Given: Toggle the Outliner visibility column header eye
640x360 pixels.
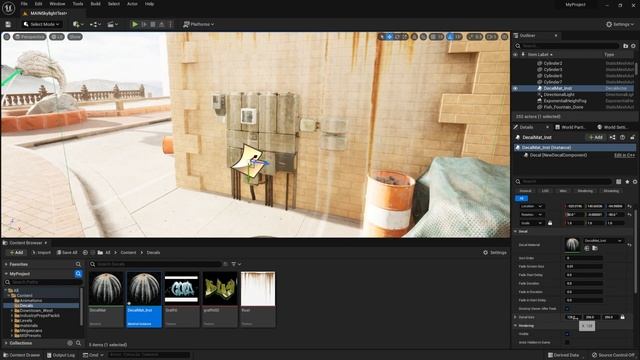Looking at the screenshot, I should [x=516, y=54].
